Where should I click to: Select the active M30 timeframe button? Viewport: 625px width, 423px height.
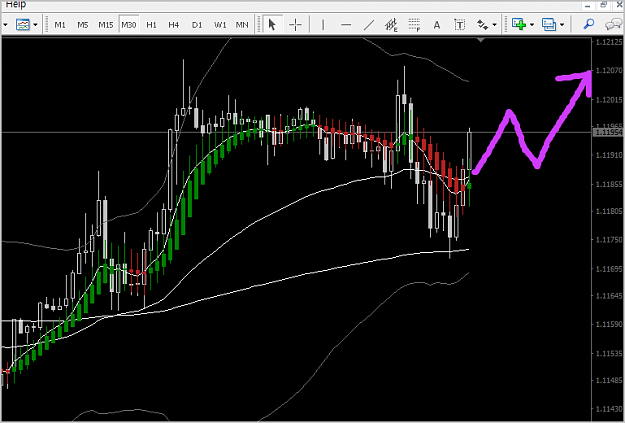(x=128, y=25)
